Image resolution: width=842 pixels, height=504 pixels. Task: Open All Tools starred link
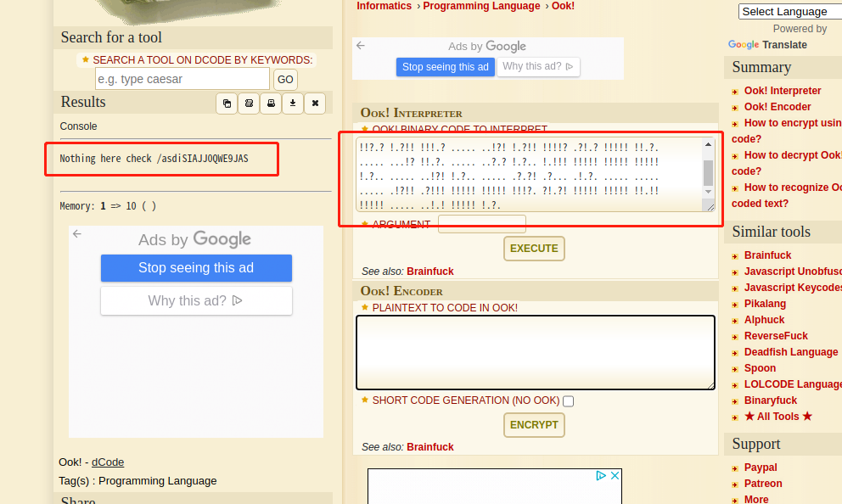[x=778, y=416]
